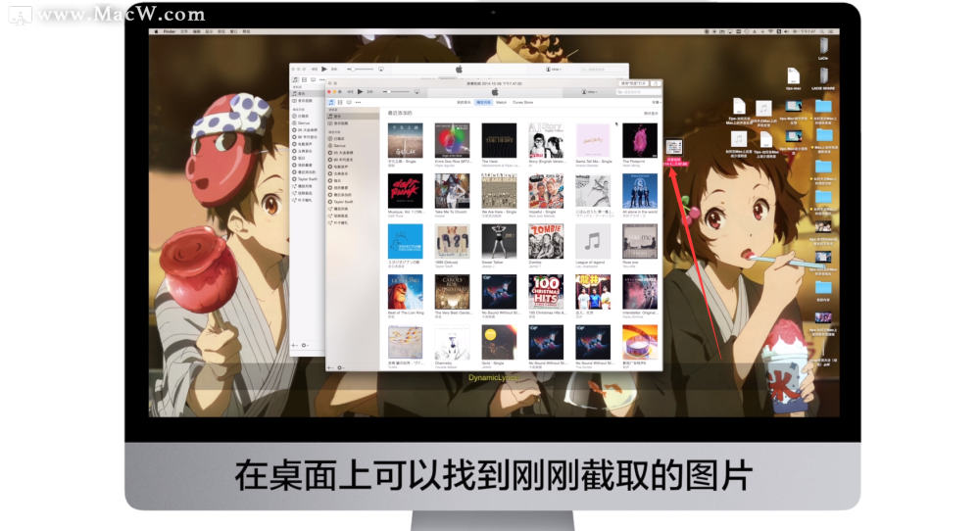
Task: Open the 100 Christmas Hits album
Action: pyautogui.click(x=546, y=292)
